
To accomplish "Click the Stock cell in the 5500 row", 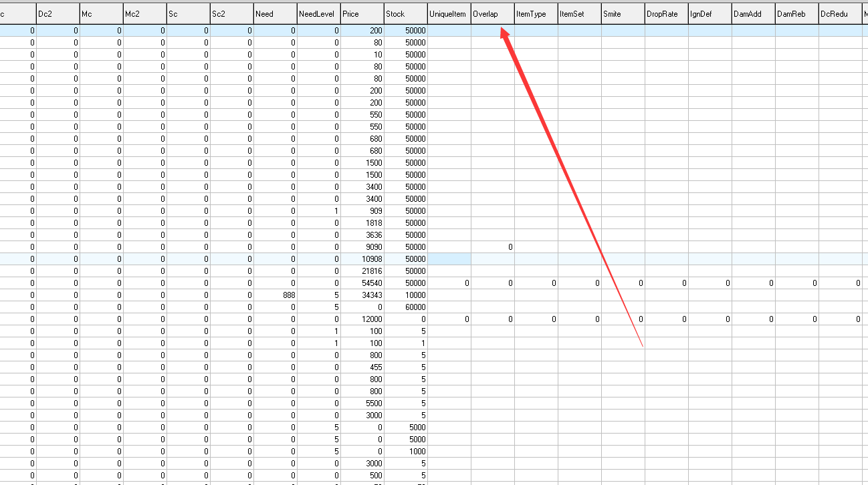I will coord(406,403).
